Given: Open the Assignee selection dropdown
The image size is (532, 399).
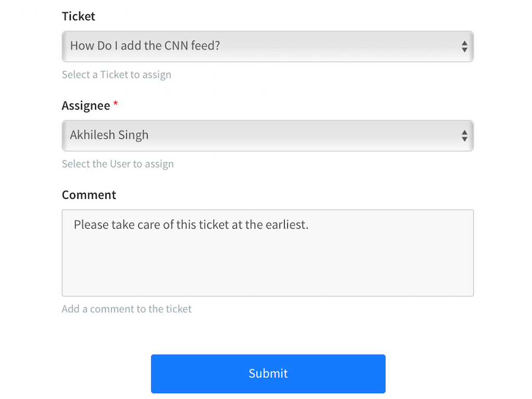Looking at the screenshot, I should pyautogui.click(x=268, y=136).
